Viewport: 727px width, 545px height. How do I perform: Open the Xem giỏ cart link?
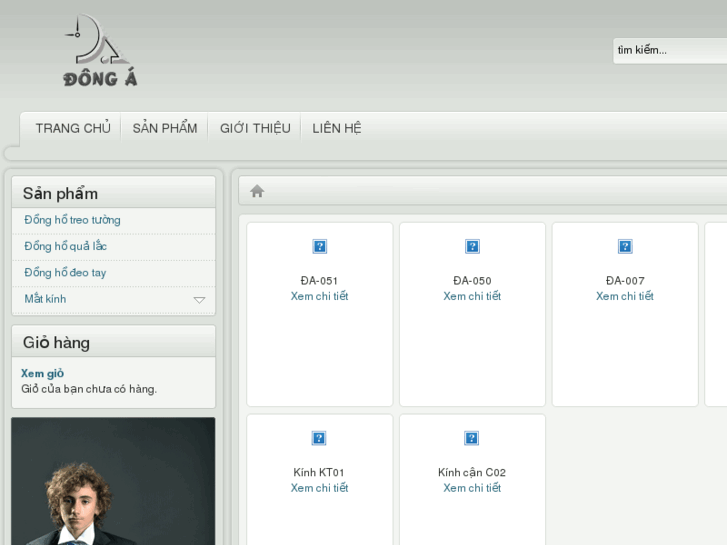43,373
